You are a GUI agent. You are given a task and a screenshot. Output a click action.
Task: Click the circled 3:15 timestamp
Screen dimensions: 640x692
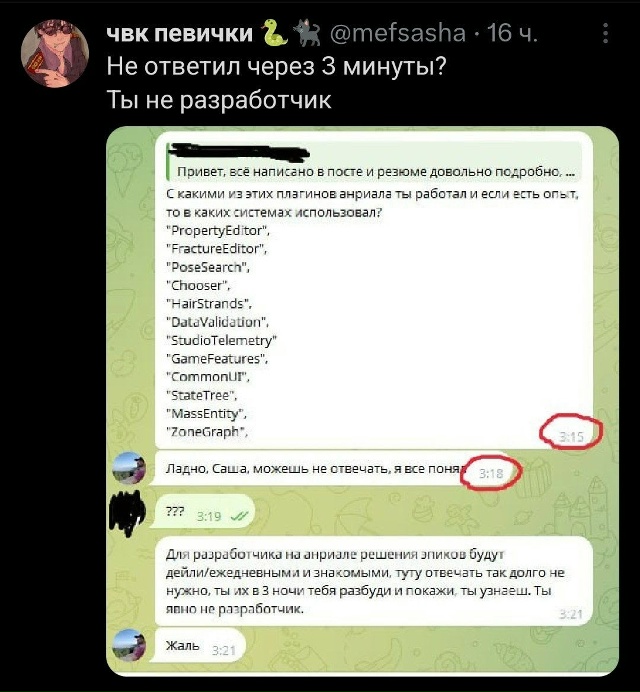571,437
